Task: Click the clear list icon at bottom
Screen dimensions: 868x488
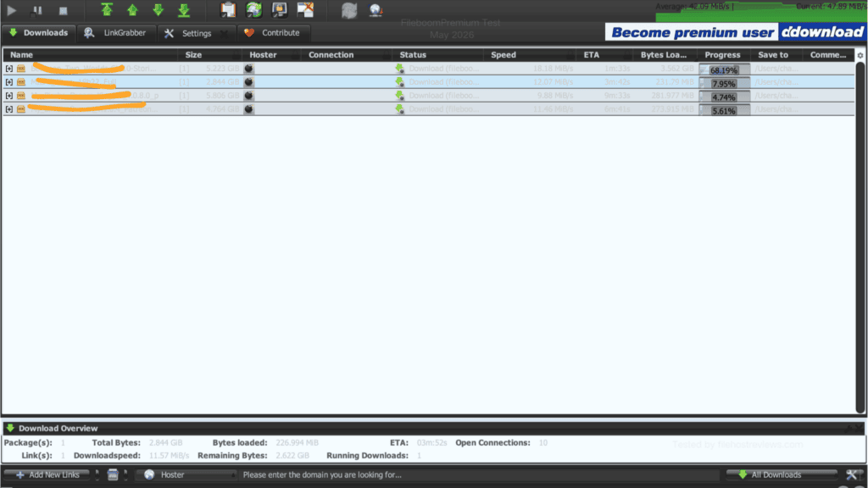Action: click(113, 474)
